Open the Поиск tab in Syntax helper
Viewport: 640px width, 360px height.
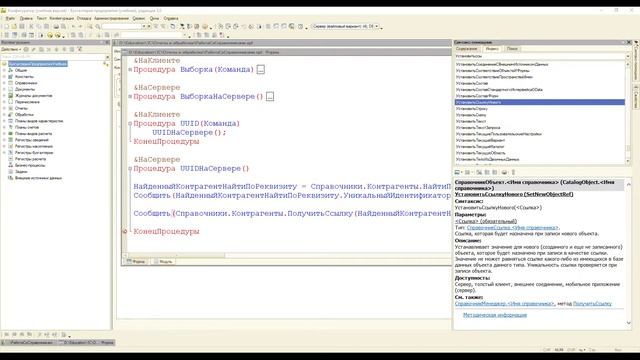pyautogui.click(x=512, y=49)
